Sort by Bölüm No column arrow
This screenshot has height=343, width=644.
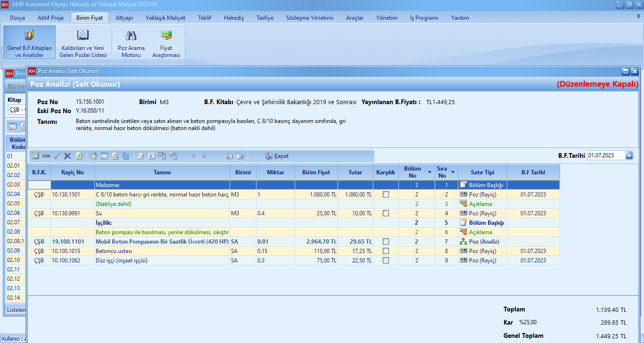(429, 172)
